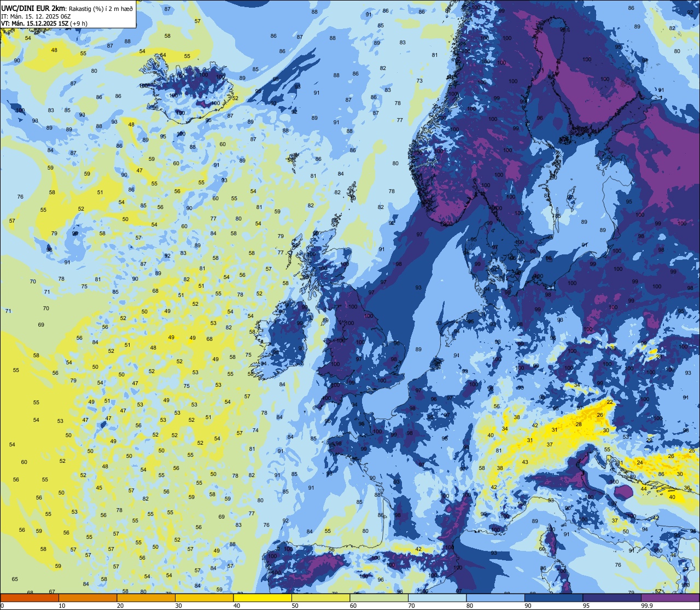Click the legend tick label '99.9'
700x610 pixels.
pos(647,606)
